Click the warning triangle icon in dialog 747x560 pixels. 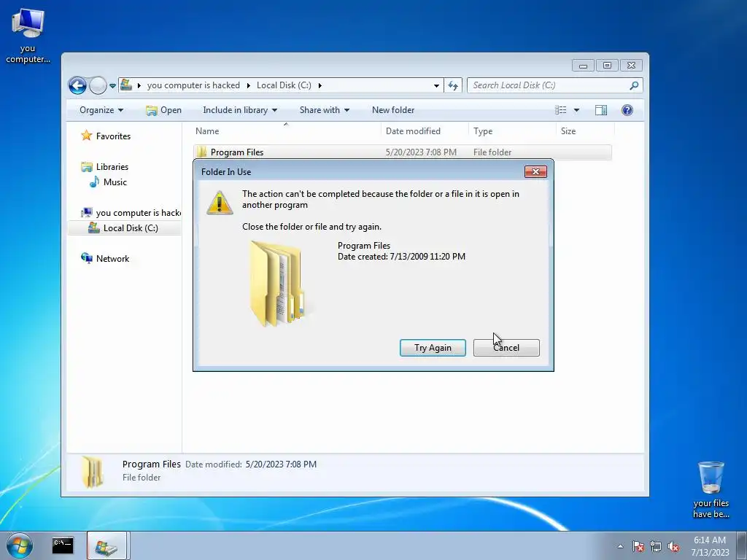(x=220, y=203)
